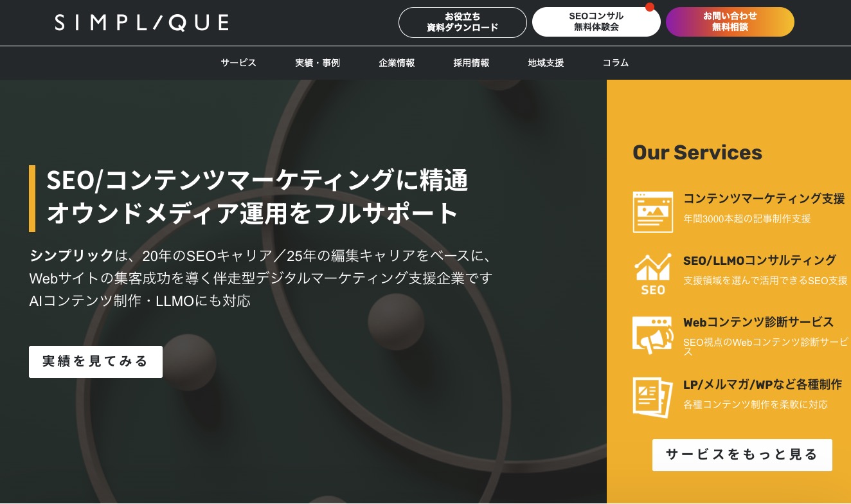851x504 pixels.
Task: Select 地域支援 in the nav bar
Action: pos(546,63)
